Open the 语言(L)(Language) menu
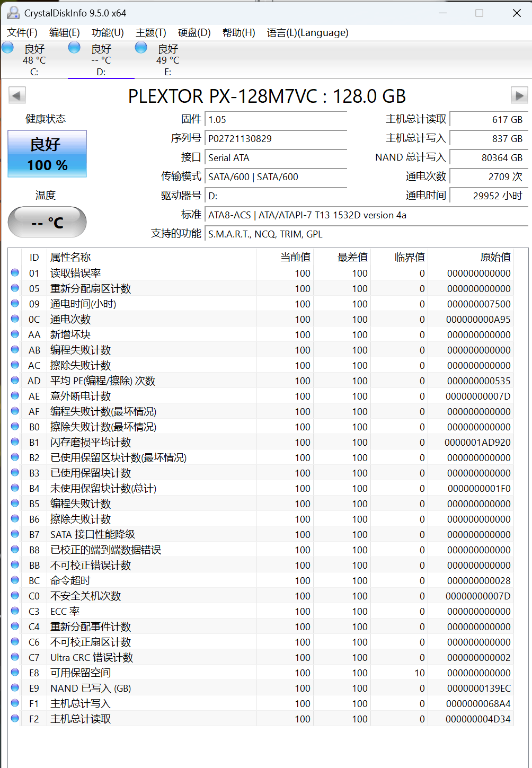The image size is (532, 768). pyautogui.click(x=308, y=32)
